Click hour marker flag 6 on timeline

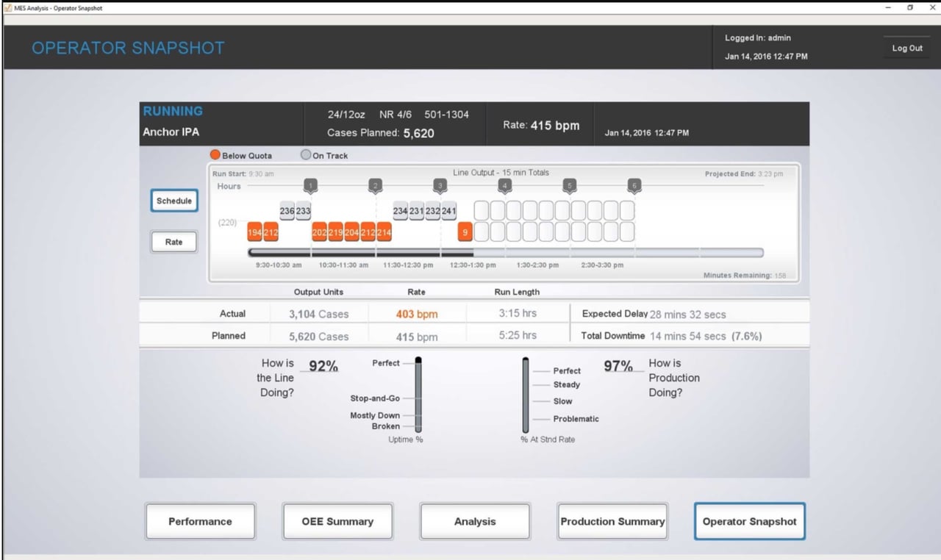(x=634, y=185)
